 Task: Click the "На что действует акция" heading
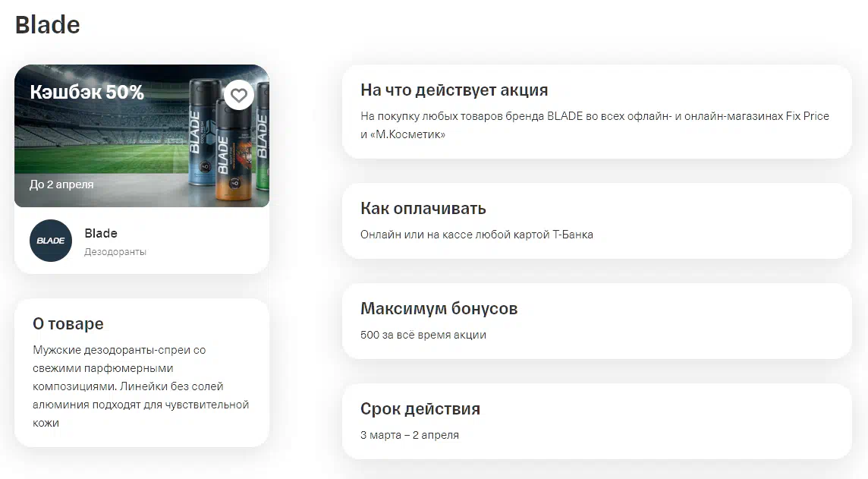point(454,90)
